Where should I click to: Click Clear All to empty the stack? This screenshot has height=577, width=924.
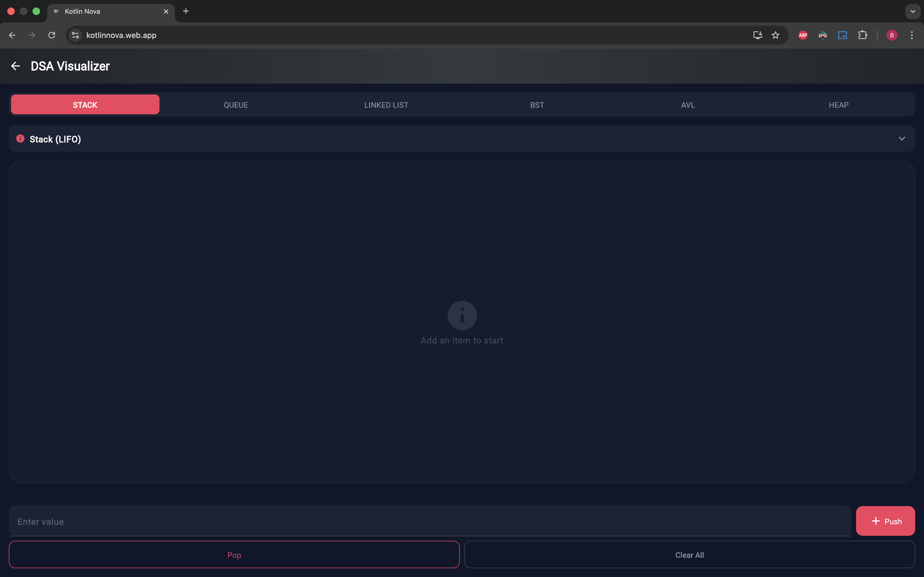[690, 554]
